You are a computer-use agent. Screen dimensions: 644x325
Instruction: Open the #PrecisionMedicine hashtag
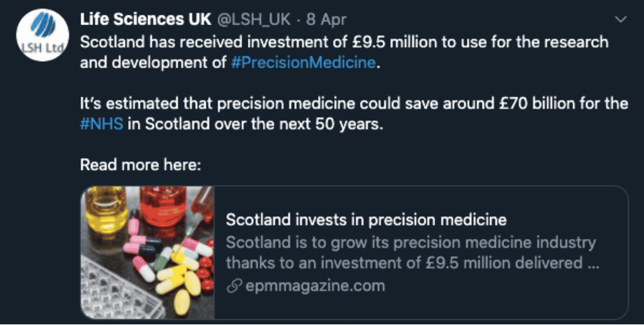(303, 63)
